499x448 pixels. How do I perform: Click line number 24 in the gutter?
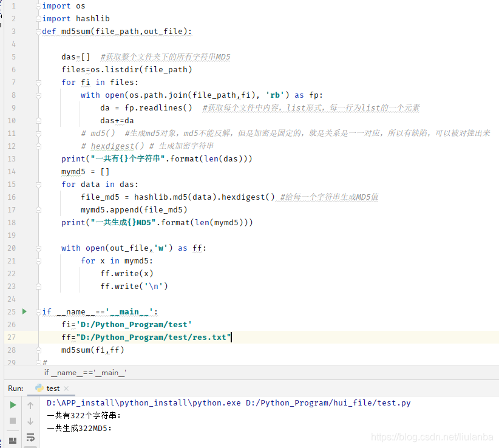coord(12,299)
